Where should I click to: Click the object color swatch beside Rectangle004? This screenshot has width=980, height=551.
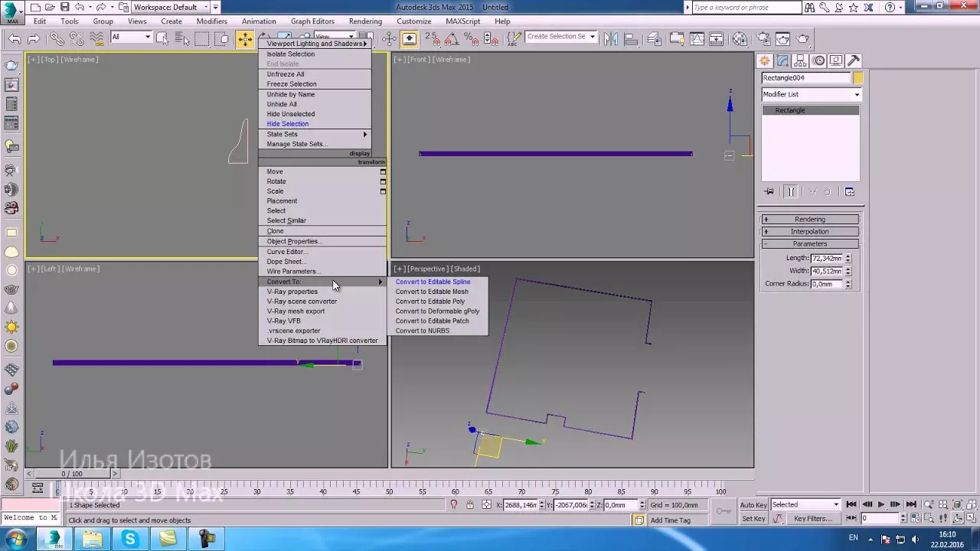click(858, 78)
